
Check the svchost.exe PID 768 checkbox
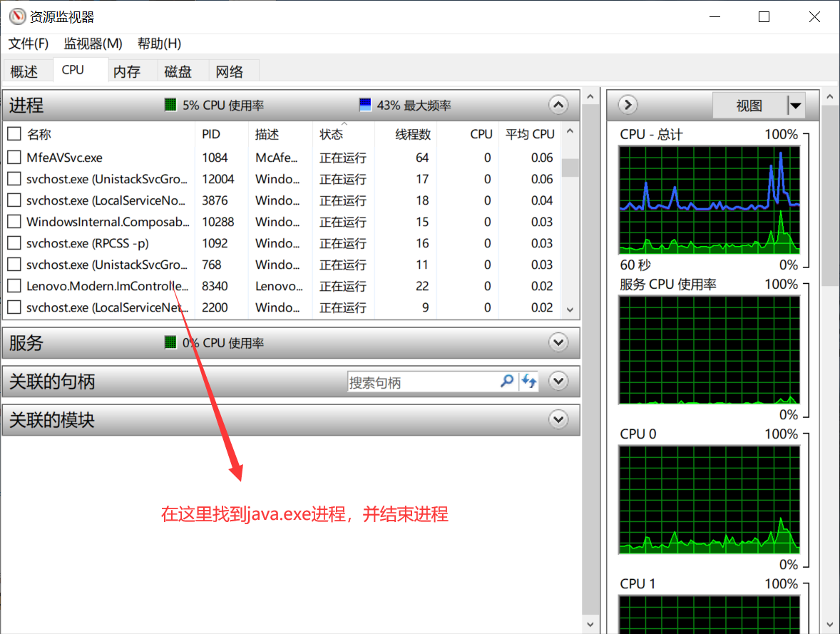coord(14,264)
